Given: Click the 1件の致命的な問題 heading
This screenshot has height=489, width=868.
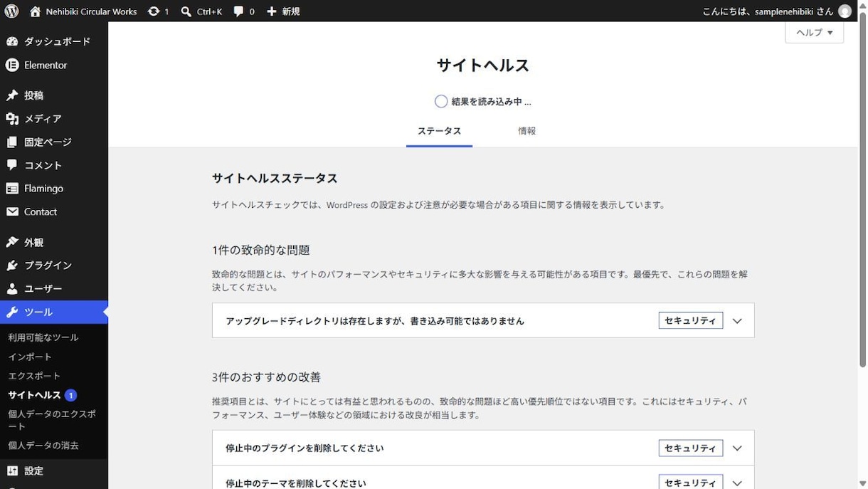Looking at the screenshot, I should 261,250.
